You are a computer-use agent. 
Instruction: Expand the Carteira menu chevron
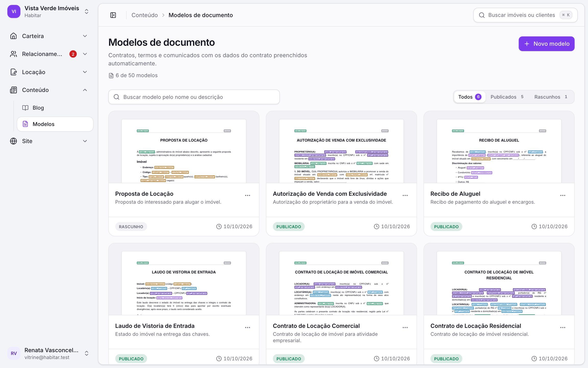click(x=85, y=36)
